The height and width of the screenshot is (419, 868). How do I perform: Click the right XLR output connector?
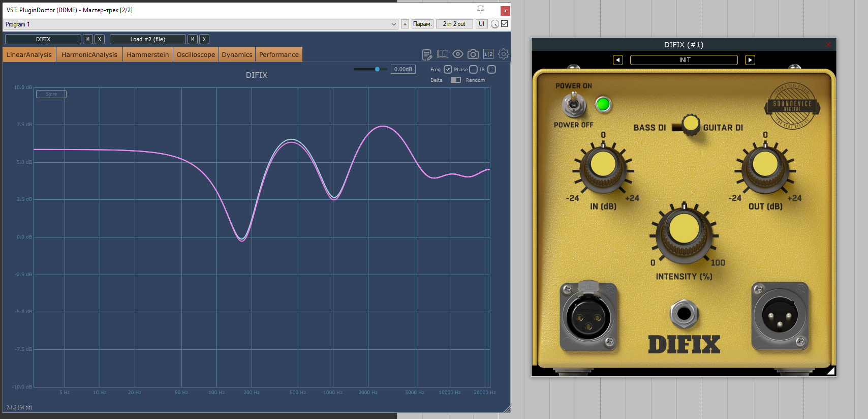(780, 316)
